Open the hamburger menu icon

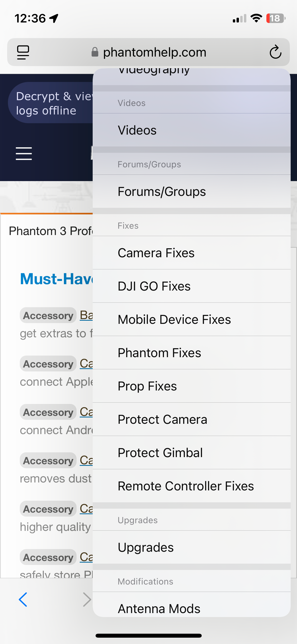24,154
